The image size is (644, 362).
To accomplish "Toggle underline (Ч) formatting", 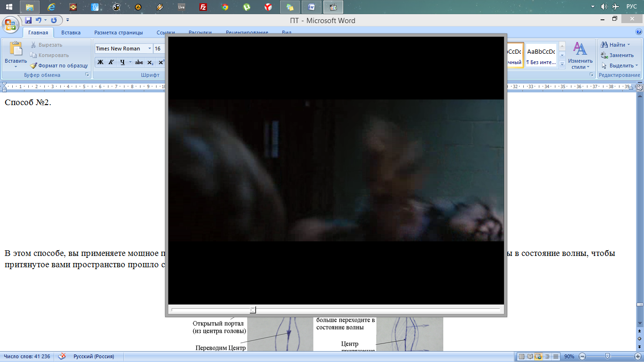I will tap(122, 62).
